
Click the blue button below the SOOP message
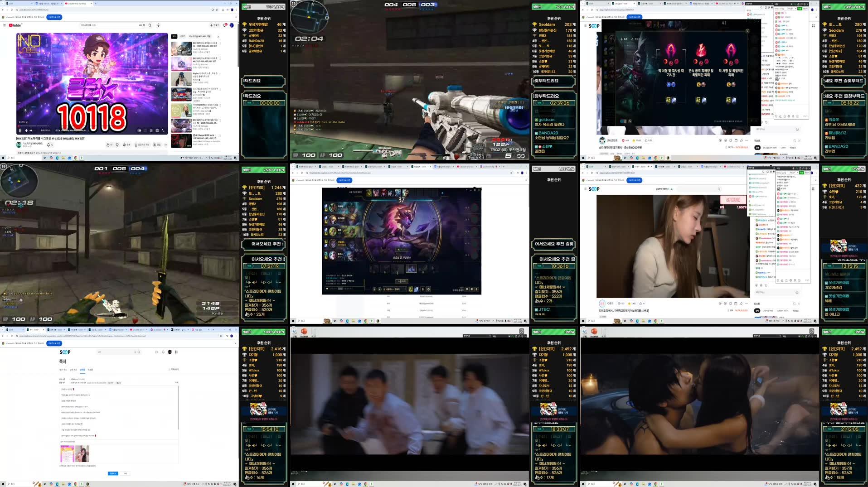(113, 473)
